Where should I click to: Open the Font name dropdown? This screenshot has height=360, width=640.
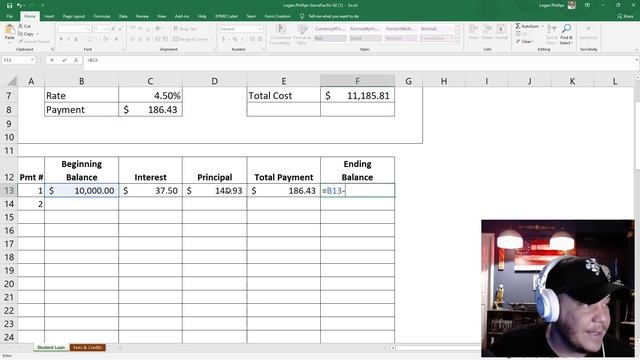88,29
